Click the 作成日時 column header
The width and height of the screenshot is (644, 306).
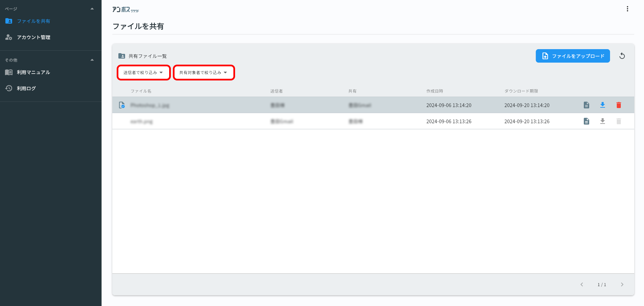(435, 91)
